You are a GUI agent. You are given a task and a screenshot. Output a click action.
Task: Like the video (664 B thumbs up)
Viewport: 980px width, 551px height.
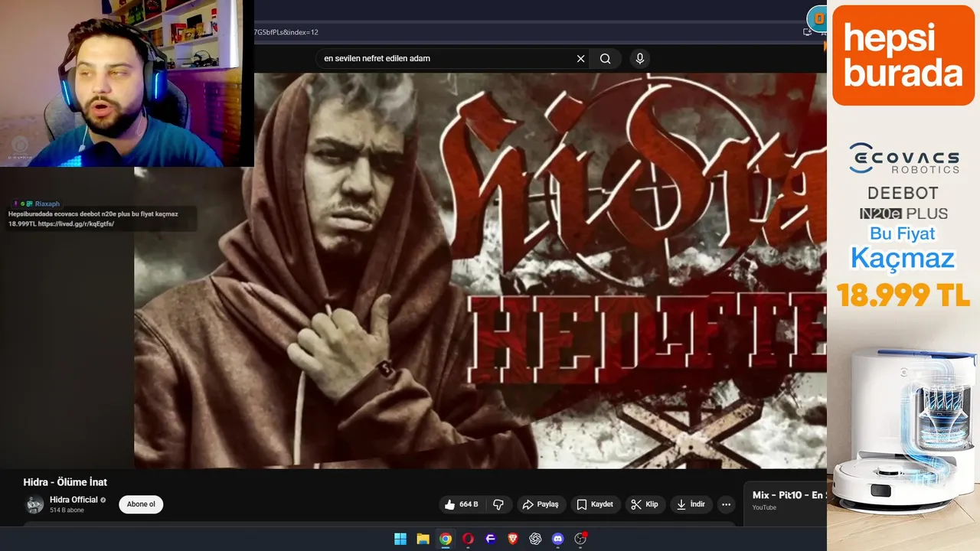462,504
